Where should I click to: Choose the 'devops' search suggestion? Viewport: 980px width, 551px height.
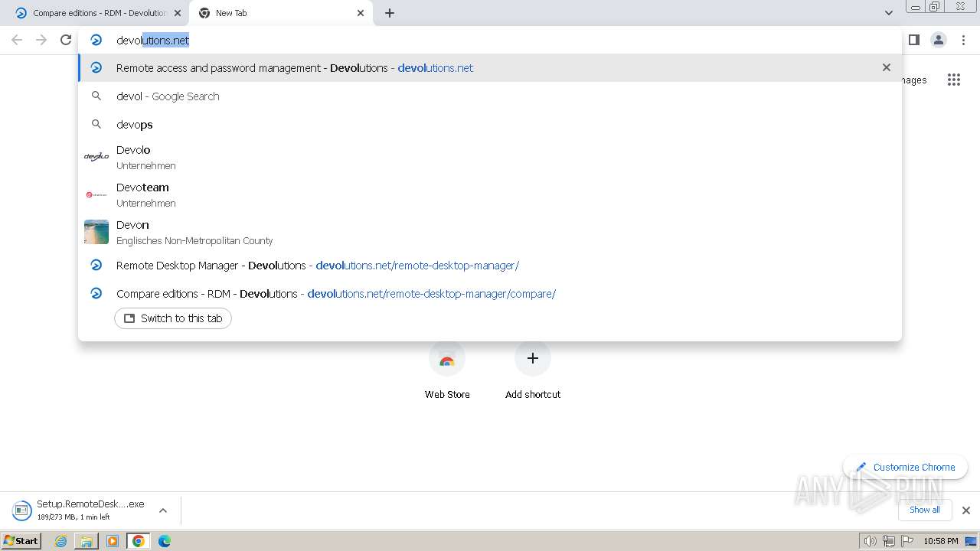490,124
